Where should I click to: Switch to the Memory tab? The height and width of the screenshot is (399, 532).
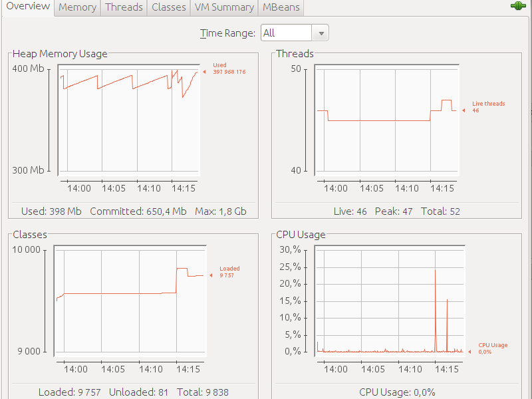click(76, 7)
